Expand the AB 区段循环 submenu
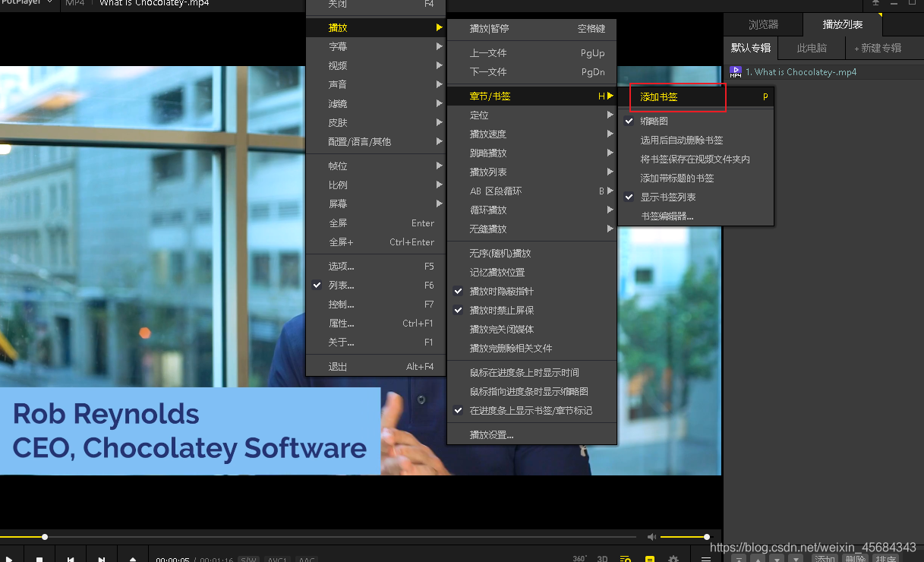Image resolution: width=924 pixels, height=562 pixels. click(531, 191)
